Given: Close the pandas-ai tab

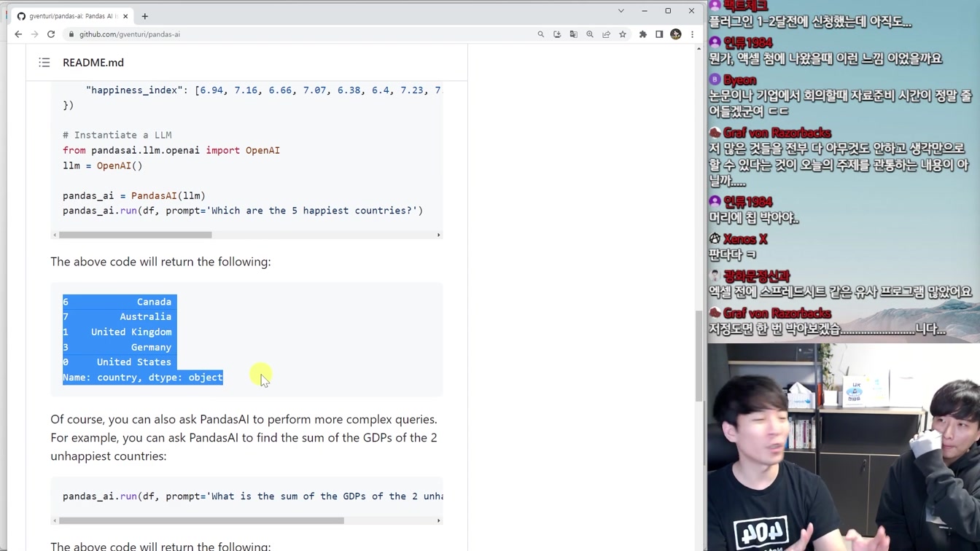Looking at the screenshot, I should [x=125, y=16].
